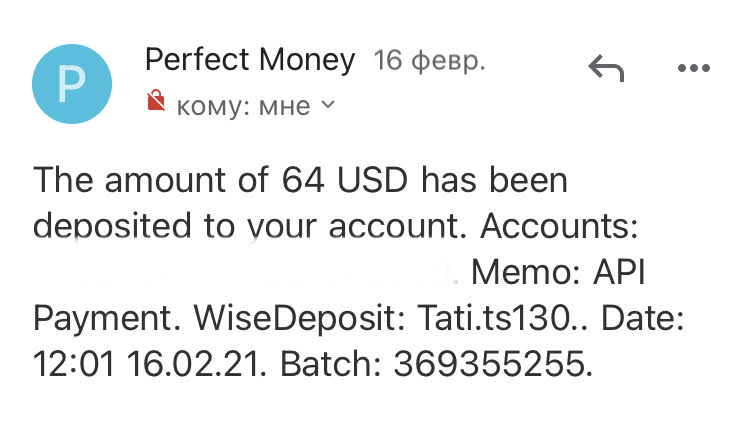Image resolution: width=750 pixels, height=437 pixels.
Task: Tap the reply arrow icon
Action: (x=606, y=69)
